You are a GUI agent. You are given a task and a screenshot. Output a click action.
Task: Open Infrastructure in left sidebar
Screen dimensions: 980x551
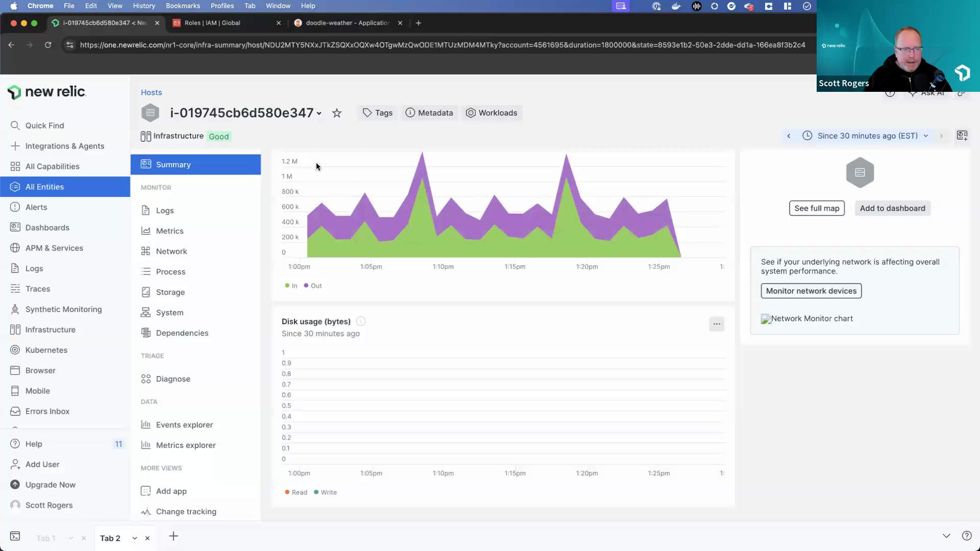tap(50, 330)
